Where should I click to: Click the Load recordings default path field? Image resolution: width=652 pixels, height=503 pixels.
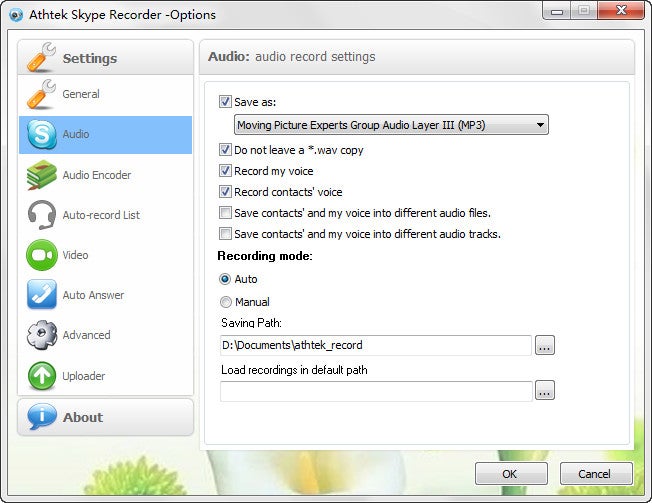pos(376,391)
